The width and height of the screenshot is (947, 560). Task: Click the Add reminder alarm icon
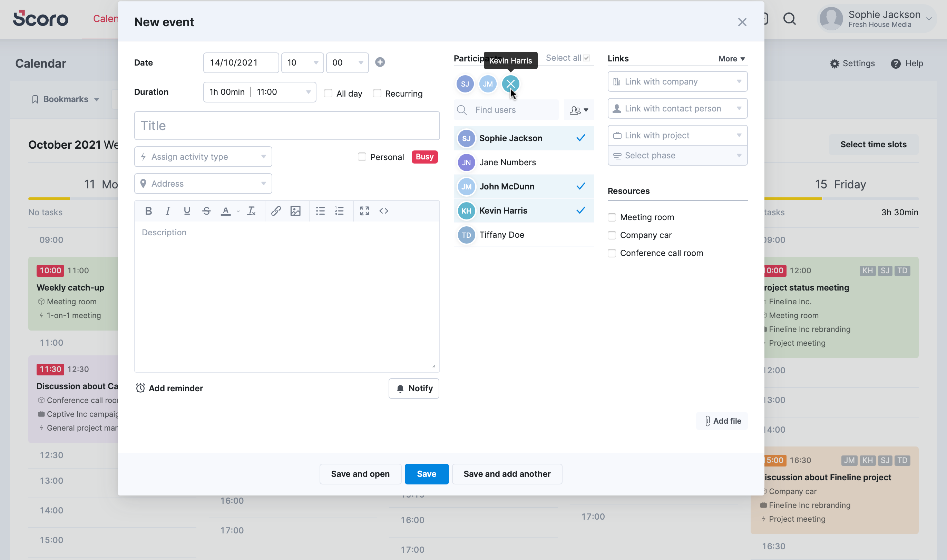click(140, 388)
